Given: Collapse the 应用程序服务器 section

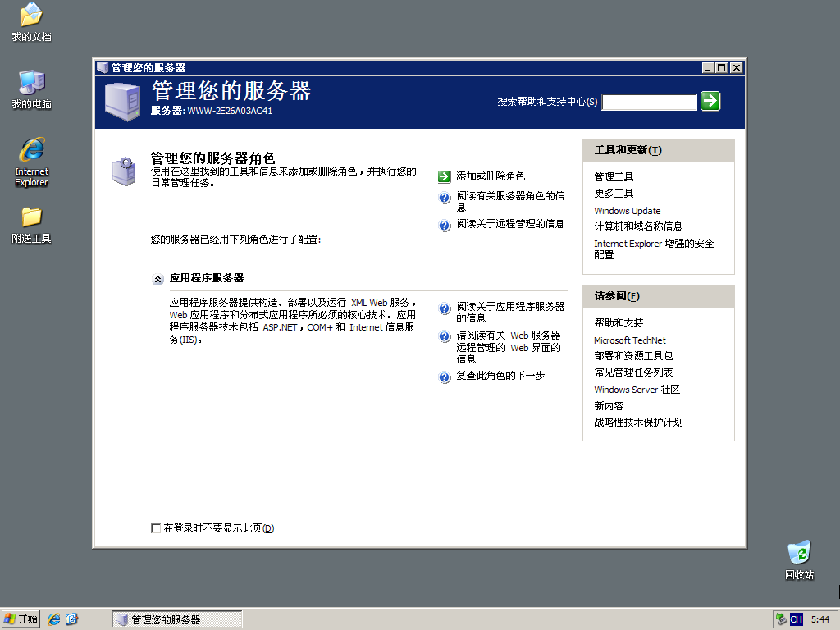Looking at the screenshot, I should tap(157, 279).
